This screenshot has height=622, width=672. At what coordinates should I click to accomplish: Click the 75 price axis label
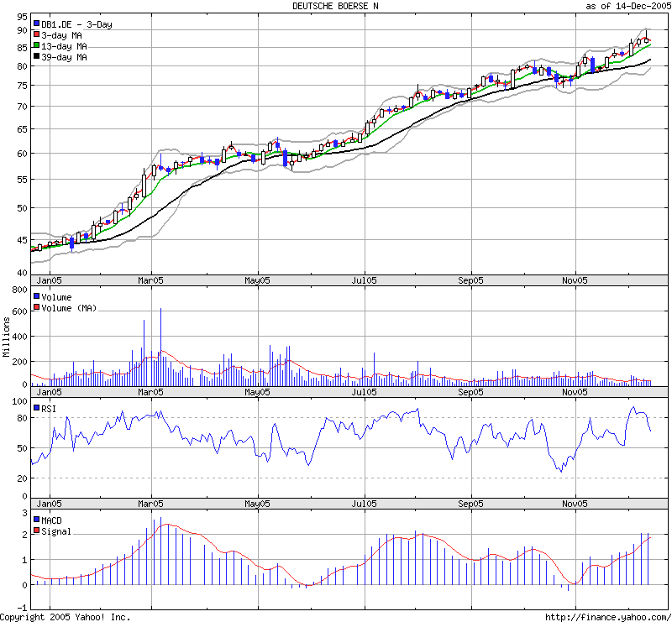pyautogui.click(x=23, y=86)
